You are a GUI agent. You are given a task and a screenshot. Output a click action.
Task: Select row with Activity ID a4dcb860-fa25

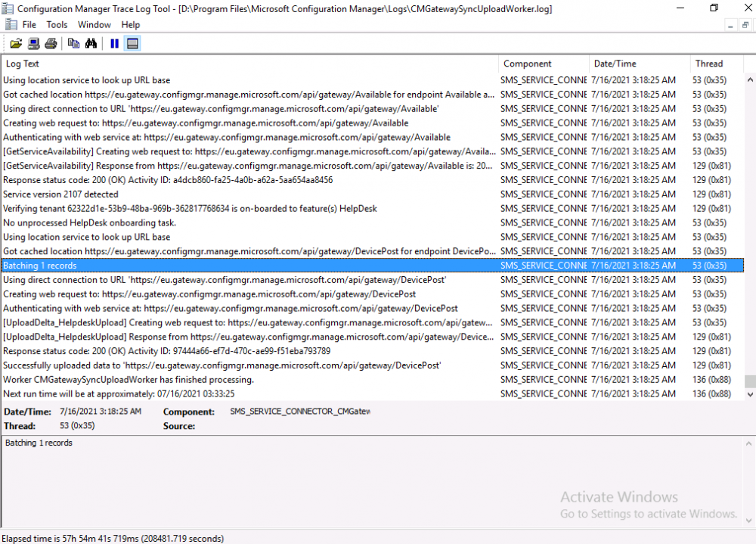pyautogui.click(x=372, y=180)
